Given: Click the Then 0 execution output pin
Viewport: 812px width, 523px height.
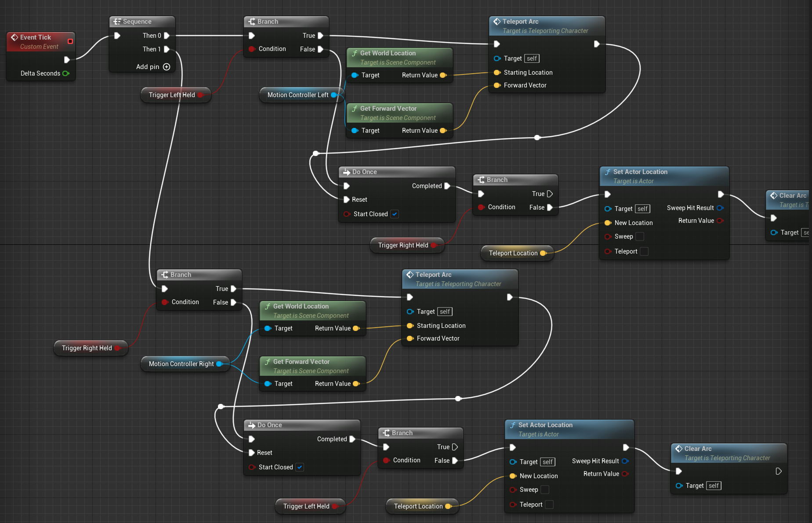Looking at the screenshot, I should 167,36.
